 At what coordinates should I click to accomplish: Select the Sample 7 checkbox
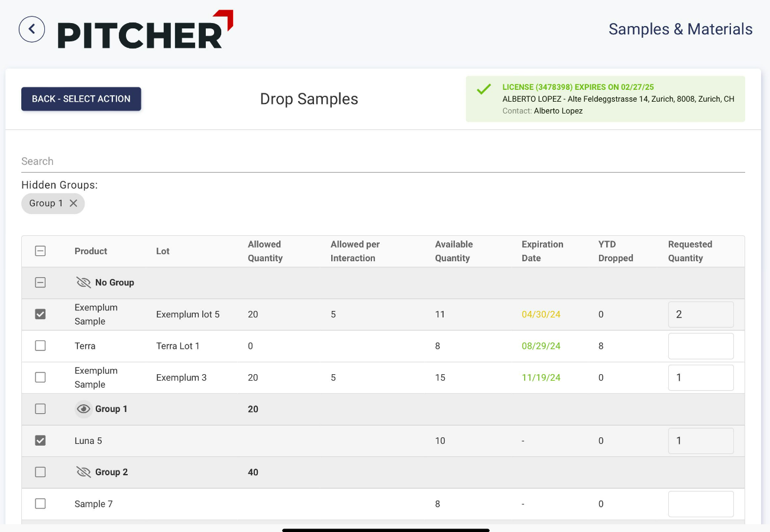tap(40, 504)
